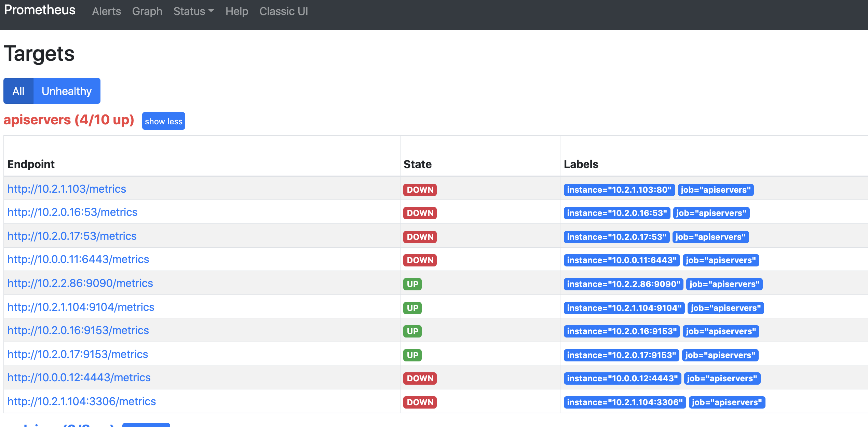
Task: Open endpoint http://10.2.2.86:9090/metrics
Action: 80,283
